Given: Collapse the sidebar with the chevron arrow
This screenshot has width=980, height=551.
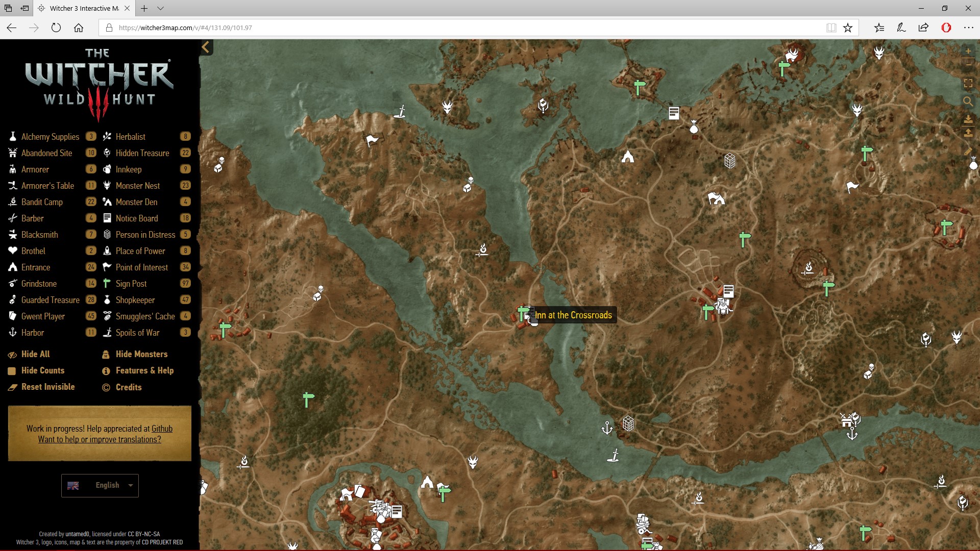Looking at the screenshot, I should (x=206, y=47).
